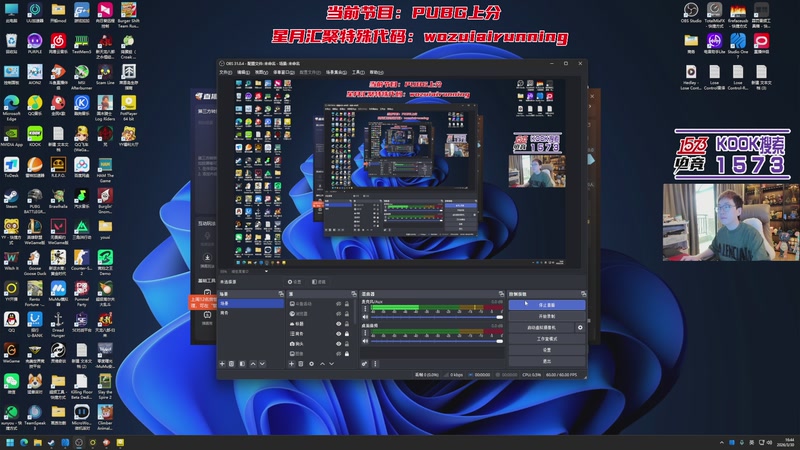Mute the 桌面音频 speaker icon
Viewport: 800px width, 450px height.
coord(365,341)
